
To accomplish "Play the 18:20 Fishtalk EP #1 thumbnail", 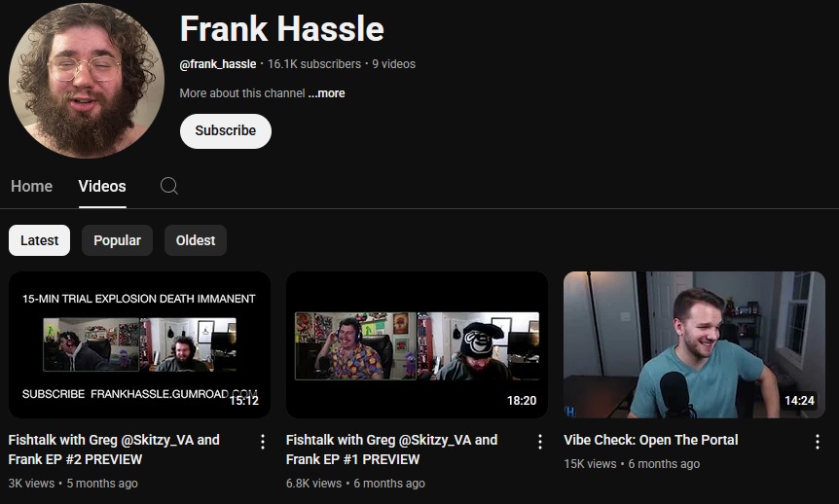I will tap(417, 344).
